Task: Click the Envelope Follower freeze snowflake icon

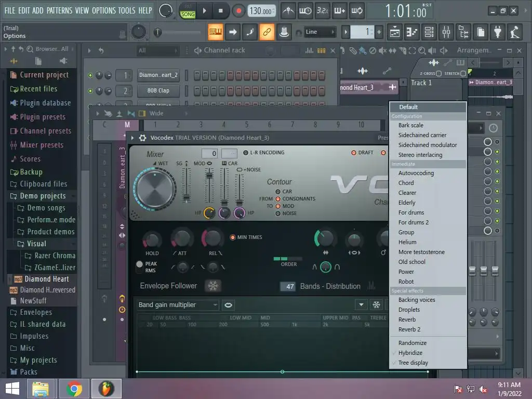Action: (212, 286)
